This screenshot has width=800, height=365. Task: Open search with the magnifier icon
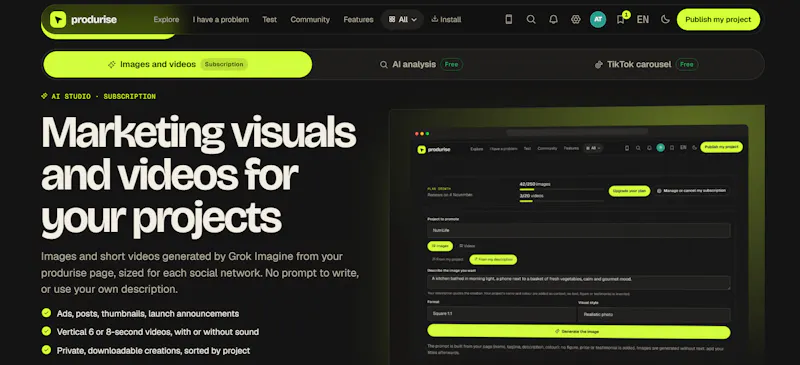[531, 19]
